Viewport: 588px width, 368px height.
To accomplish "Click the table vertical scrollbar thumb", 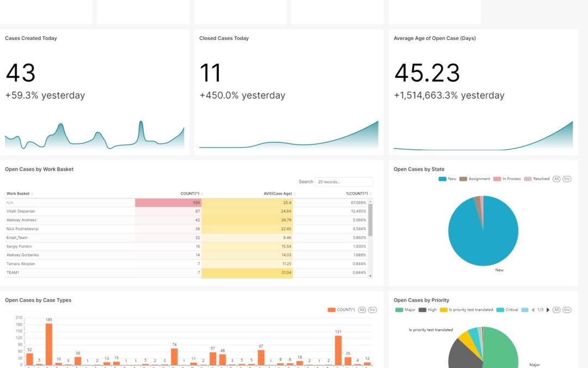I will tap(371, 220).
